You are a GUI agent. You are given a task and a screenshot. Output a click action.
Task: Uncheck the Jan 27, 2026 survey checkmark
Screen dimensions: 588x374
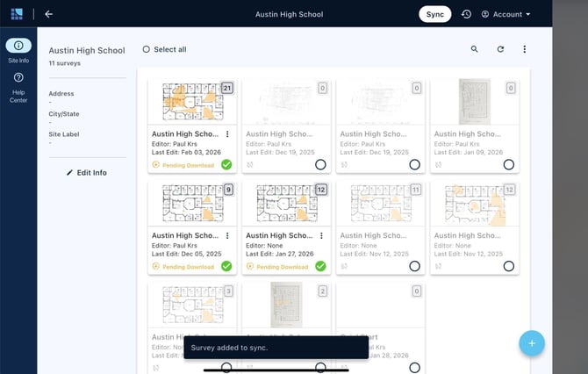pyautogui.click(x=320, y=266)
